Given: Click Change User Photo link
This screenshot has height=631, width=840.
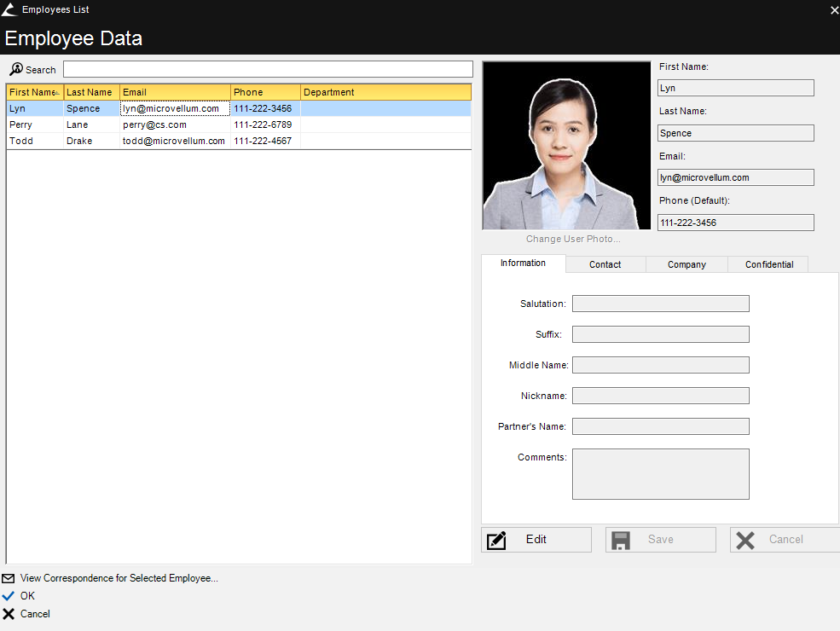Looking at the screenshot, I should (573, 239).
